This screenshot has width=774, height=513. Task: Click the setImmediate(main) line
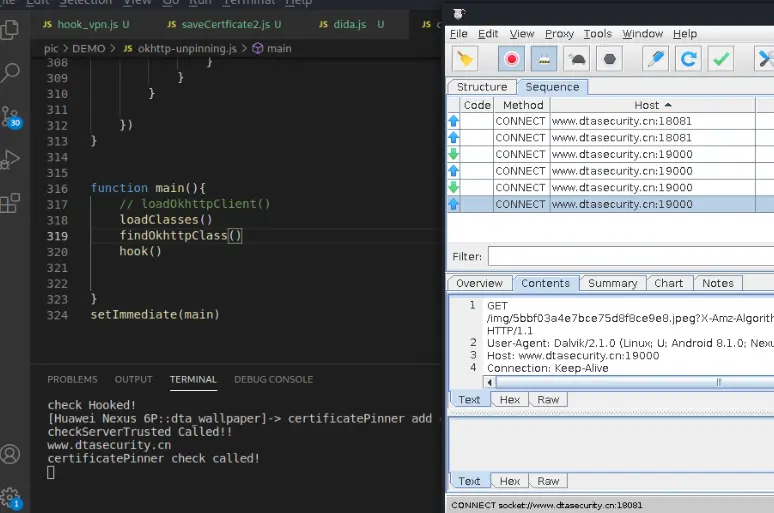pos(155,315)
